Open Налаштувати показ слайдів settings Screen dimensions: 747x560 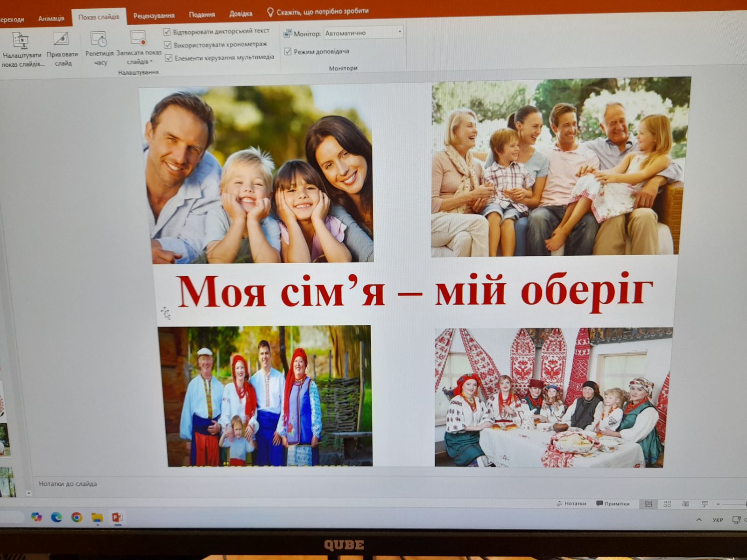[21, 49]
